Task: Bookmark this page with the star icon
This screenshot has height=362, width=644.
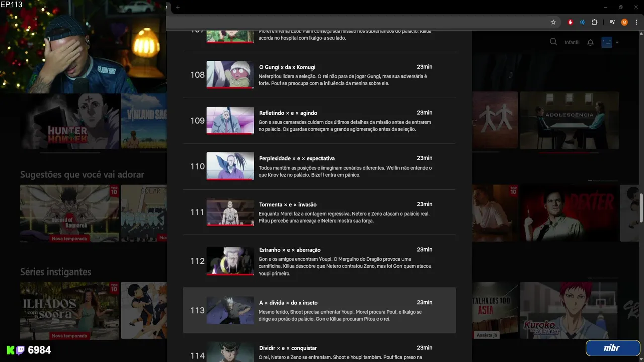Action: (x=553, y=22)
